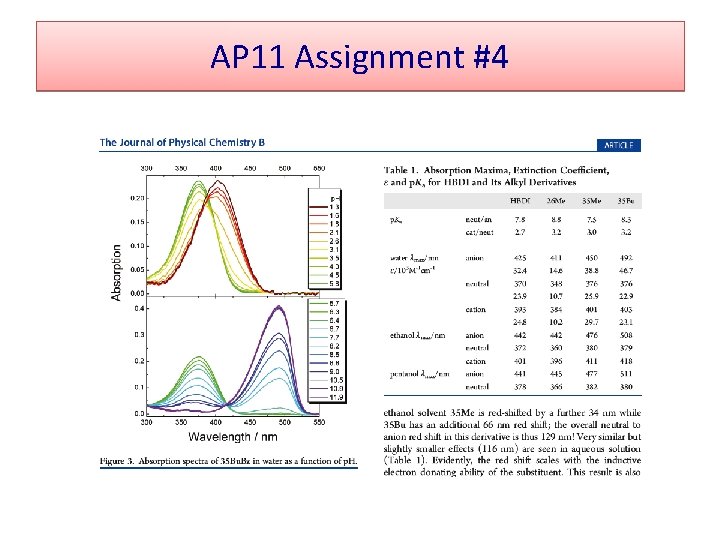Screen dimensions: 720x540
Task: Click the 0.4 y-axis tick on lower plot
Action: tap(140, 308)
